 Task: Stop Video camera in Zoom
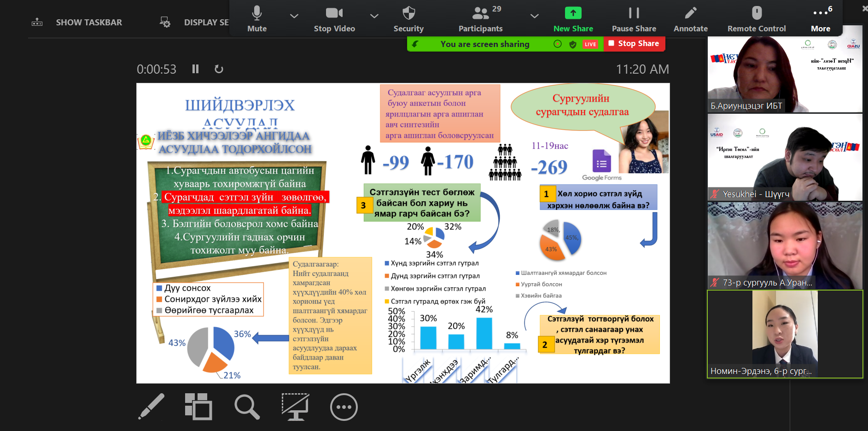click(334, 18)
